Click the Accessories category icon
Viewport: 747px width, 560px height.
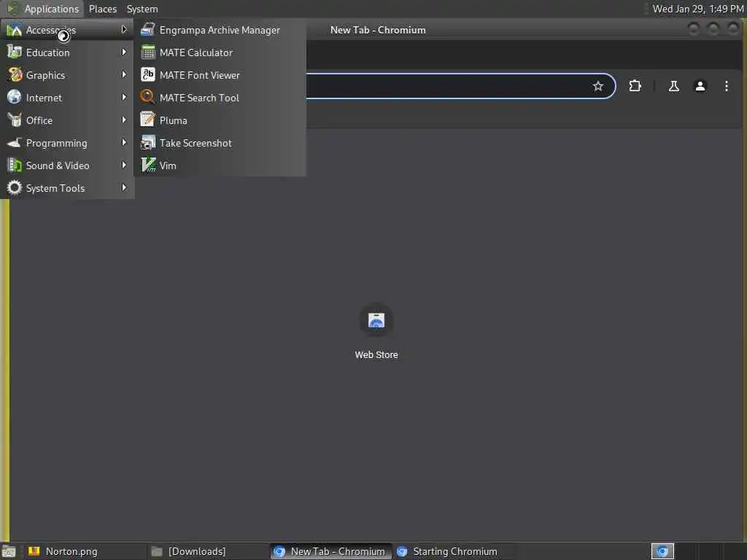(15, 29)
